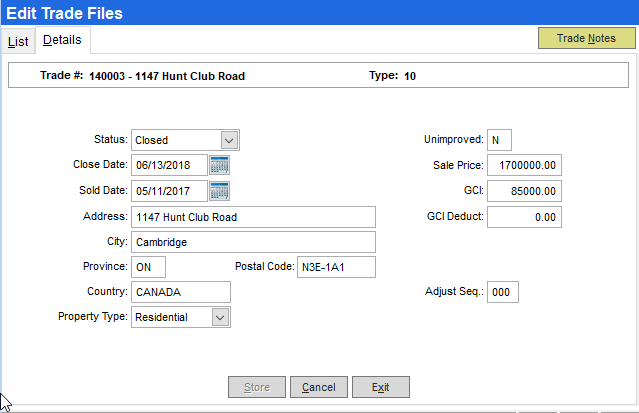Click the Exit button
This screenshot has height=413, width=639.
click(x=380, y=387)
